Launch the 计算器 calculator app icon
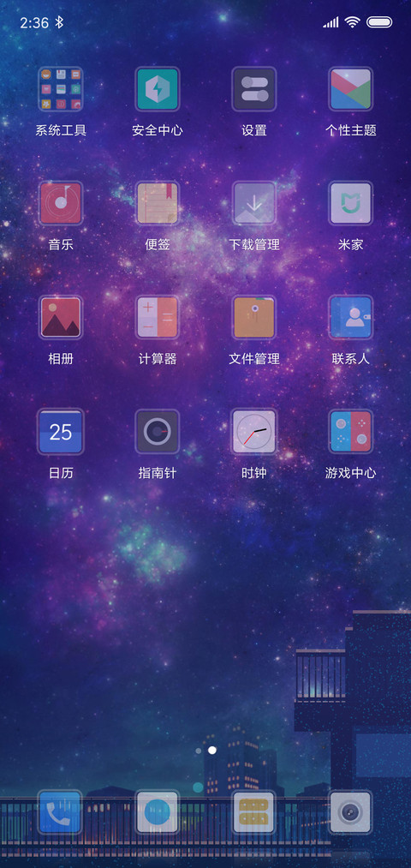 158,317
